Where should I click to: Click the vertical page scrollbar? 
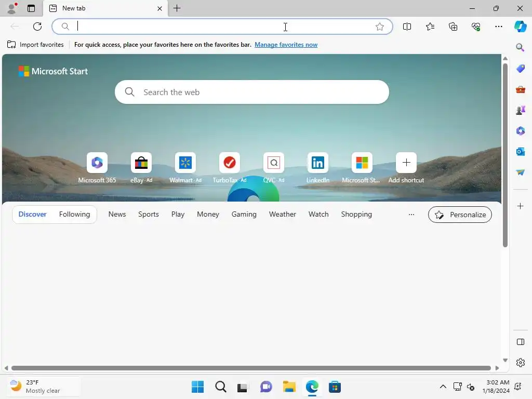505,155
